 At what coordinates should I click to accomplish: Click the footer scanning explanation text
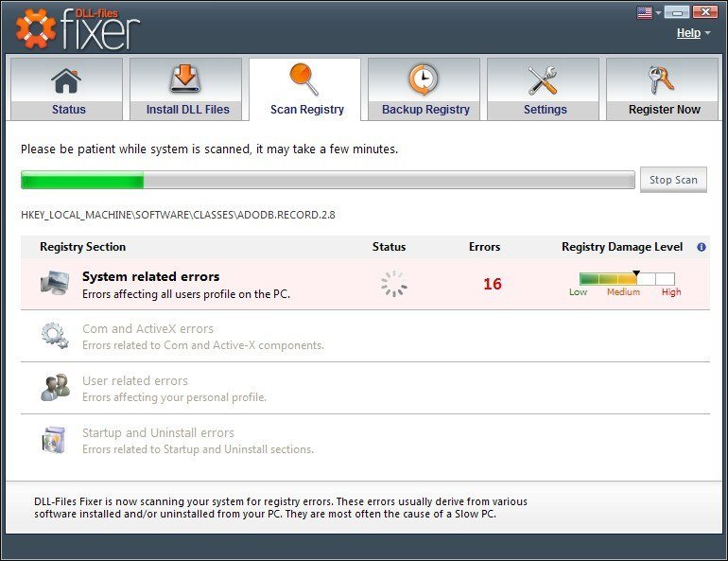pos(281,508)
